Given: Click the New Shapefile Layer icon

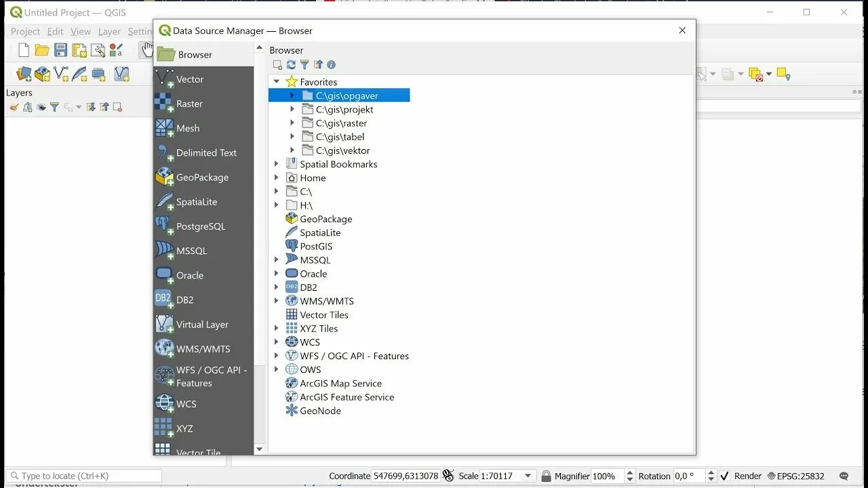Looking at the screenshot, I should 61,74.
